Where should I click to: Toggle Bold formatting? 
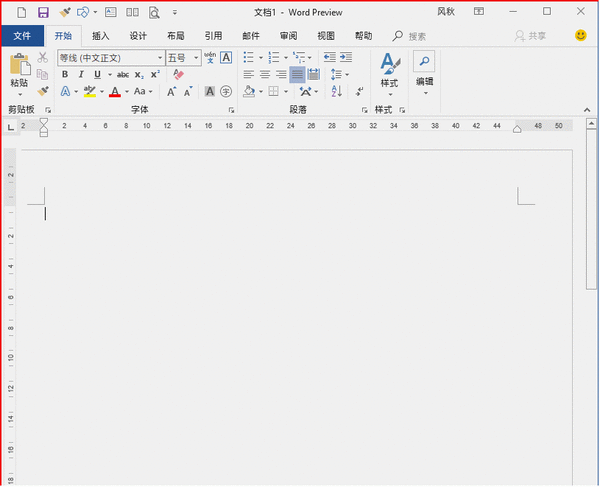pos(65,75)
